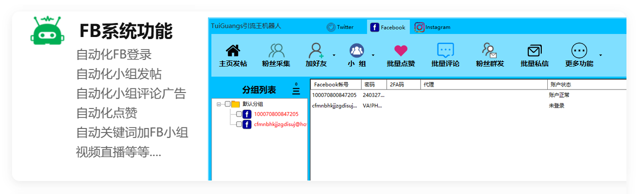644x194 pixels.
Task: Click the 2FA码 column header
Action: click(403, 84)
